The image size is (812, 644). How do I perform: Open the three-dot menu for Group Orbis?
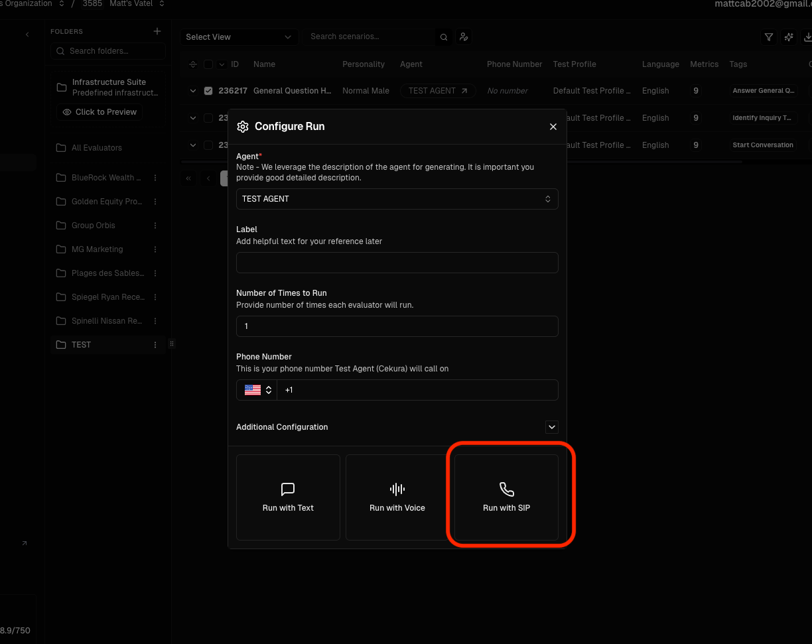click(155, 225)
